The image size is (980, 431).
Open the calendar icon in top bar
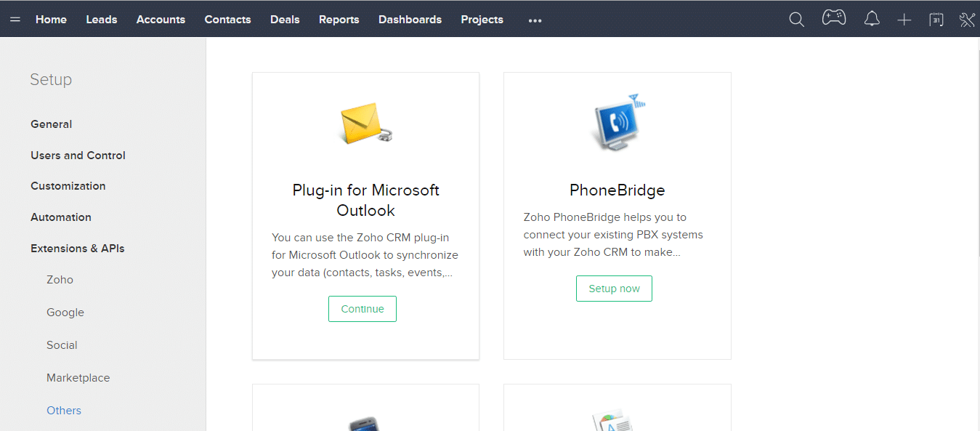pos(936,20)
